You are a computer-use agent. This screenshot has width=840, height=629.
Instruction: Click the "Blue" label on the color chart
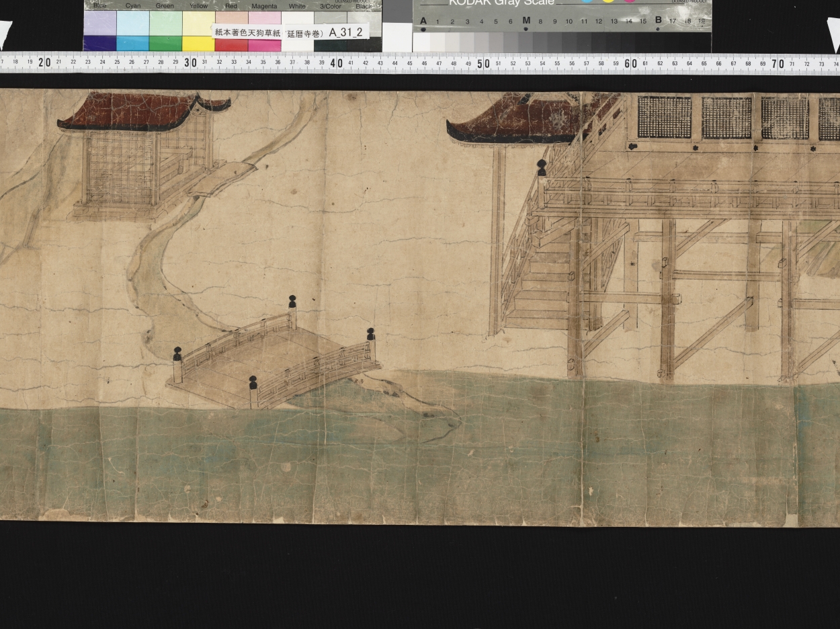100,5
